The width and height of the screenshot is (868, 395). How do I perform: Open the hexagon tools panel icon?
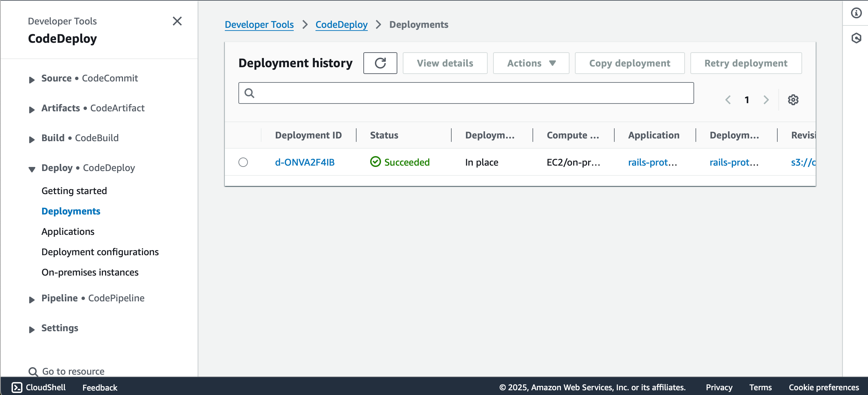[x=856, y=38]
